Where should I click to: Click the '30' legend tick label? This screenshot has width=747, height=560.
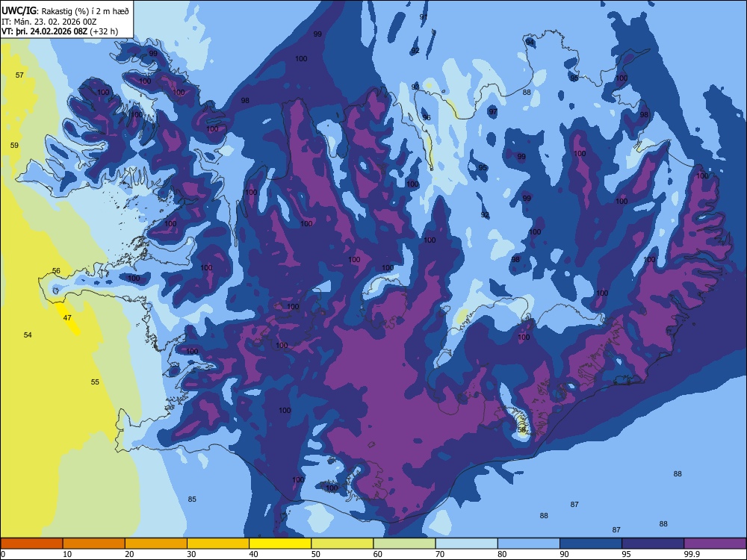coord(191,554)
